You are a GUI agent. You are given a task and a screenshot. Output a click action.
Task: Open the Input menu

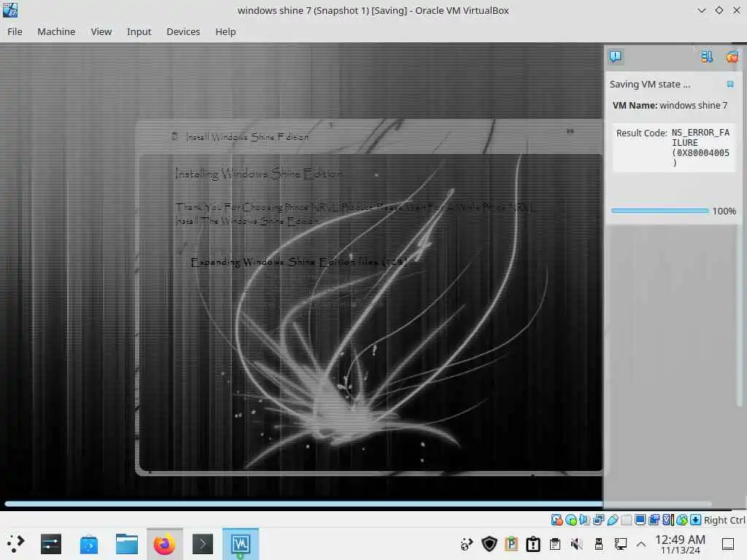(x=139, y=31)
